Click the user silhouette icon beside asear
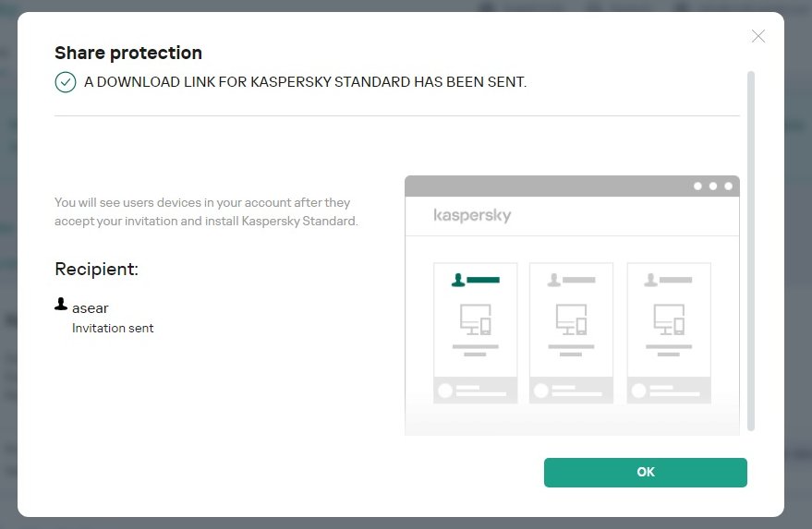The height and width of the screenshot is (529, 812). [61, 304]
